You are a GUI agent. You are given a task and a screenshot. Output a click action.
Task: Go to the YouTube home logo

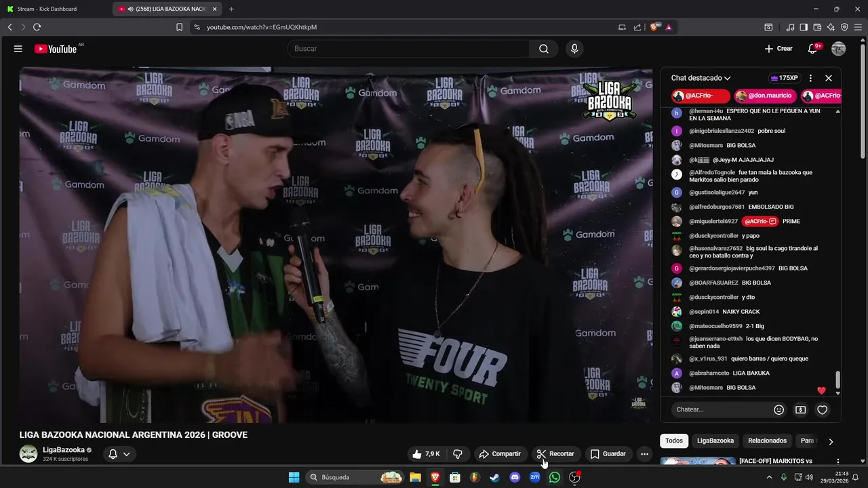tap(56, 49)
